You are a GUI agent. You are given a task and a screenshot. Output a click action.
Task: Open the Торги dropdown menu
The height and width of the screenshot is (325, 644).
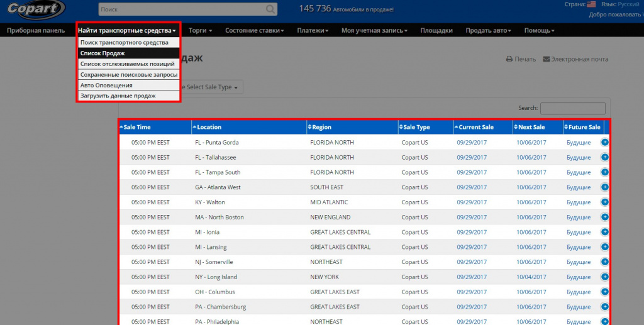coord(201,30)
